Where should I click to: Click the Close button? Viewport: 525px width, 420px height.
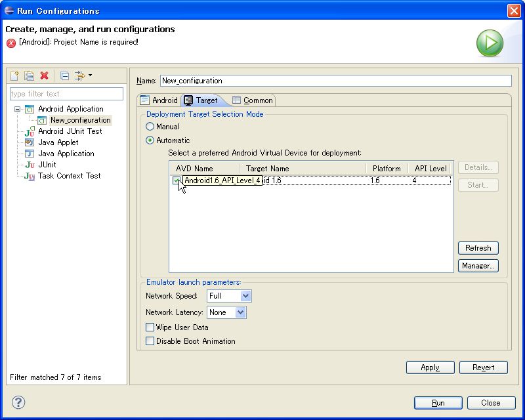coord(491,403)
